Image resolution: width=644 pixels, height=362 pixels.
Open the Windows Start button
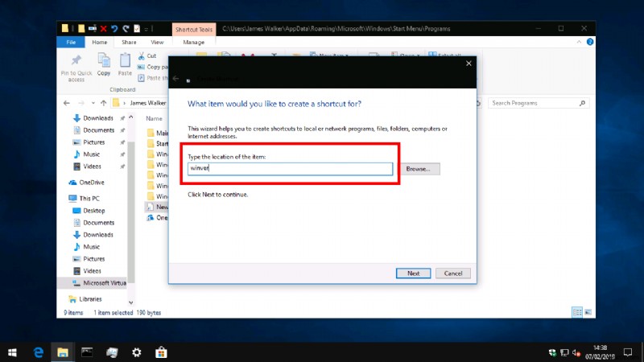[x=12, y=352]
